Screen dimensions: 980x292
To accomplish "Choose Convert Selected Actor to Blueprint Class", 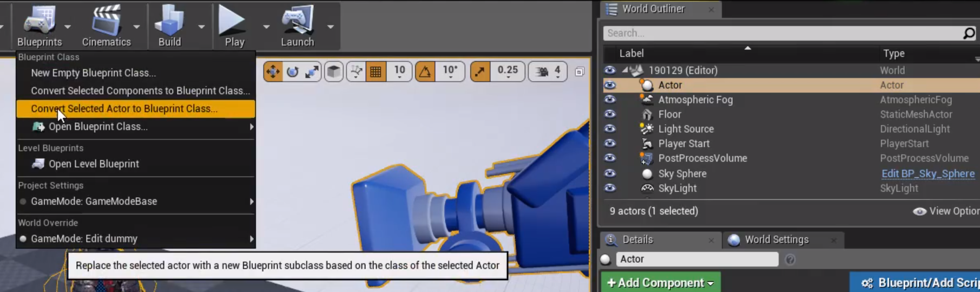I will 136,108.
